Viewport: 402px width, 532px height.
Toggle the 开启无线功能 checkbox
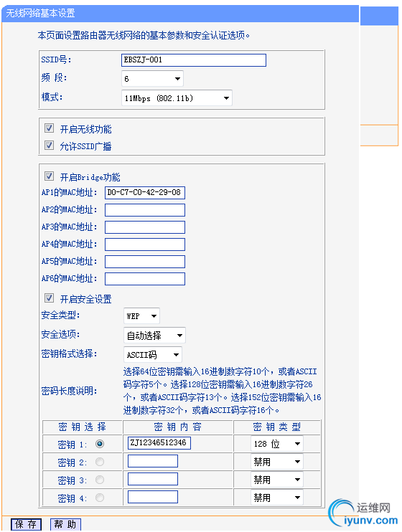50,128
